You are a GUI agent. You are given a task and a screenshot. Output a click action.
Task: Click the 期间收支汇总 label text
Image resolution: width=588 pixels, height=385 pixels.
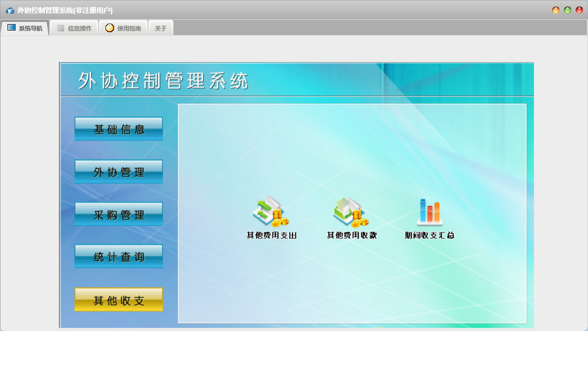[429, 236]
